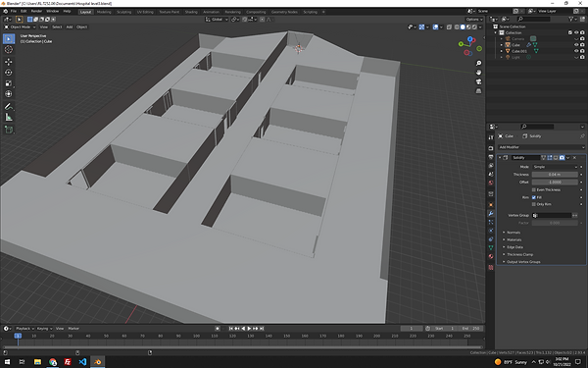Image resolution: width=588 pixels, height=368 pixels.
Task: Choose the Add Cube tool
Action: (x=9, y=130)
